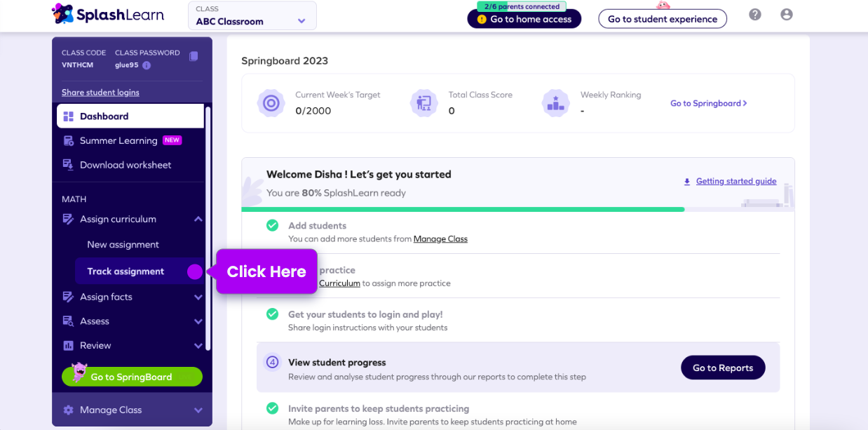Open Download worksheet from the sidebar
Viewport: 868px width, 430px height.
[126, 165]
